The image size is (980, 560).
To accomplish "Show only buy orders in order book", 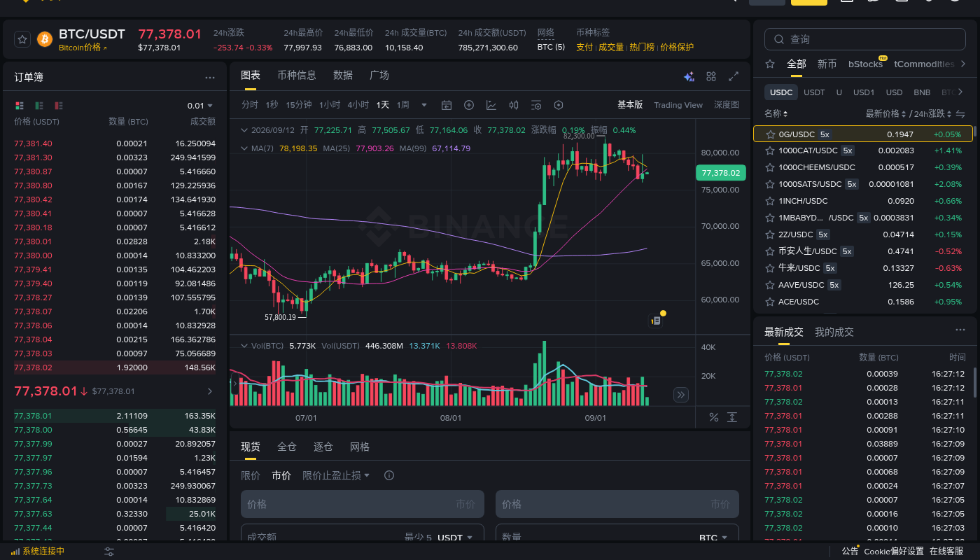I will coord(39,106).
